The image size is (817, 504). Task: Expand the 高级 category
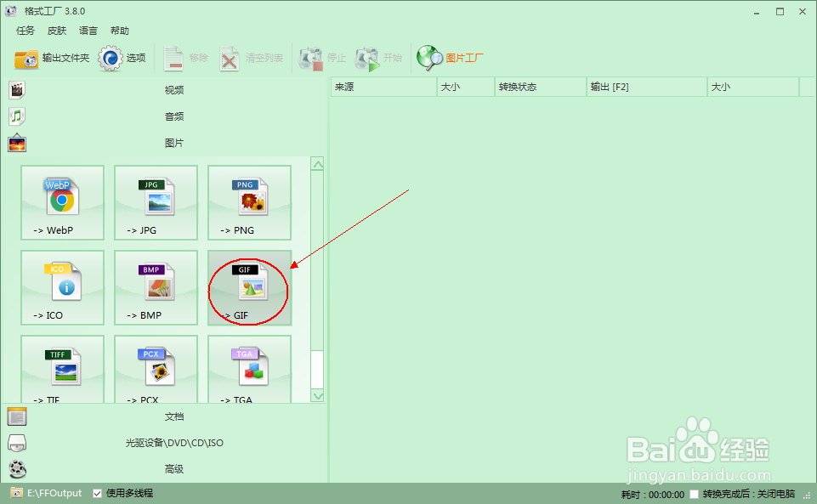pos(173,468)
